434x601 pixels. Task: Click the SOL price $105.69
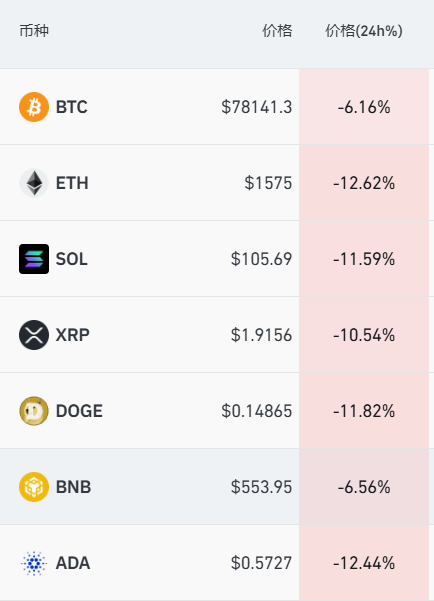click(x=261, y=259)
